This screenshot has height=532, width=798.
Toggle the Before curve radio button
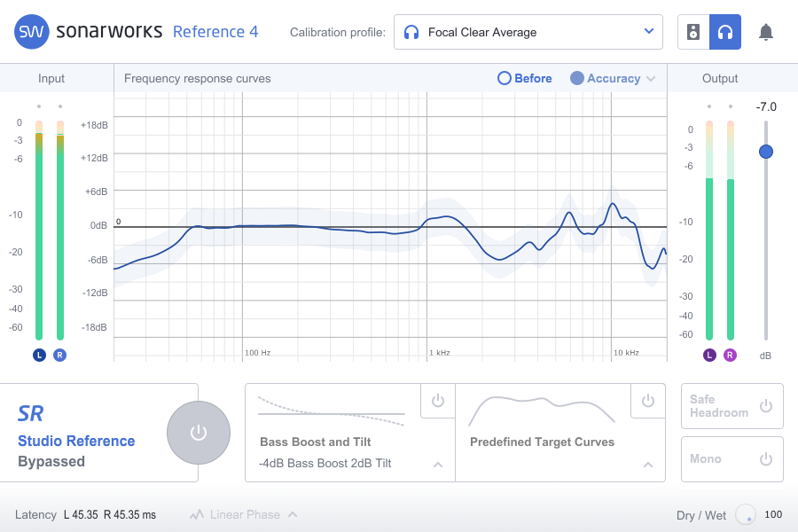505,78
